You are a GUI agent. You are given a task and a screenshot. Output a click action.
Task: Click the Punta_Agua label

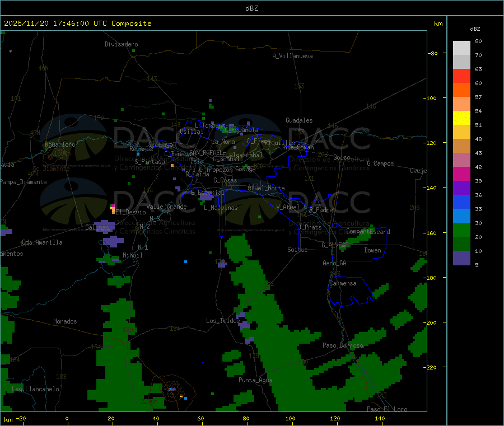[255, 380]
